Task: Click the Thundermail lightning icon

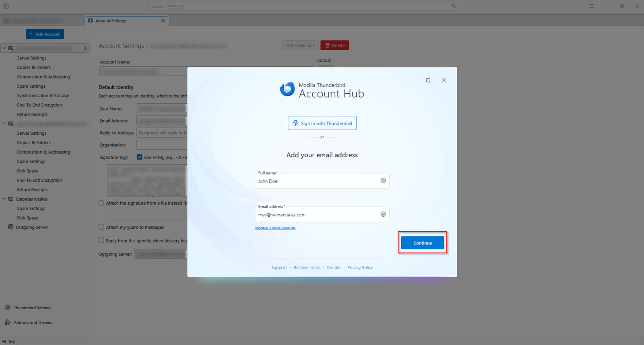Action: point(296,123)
